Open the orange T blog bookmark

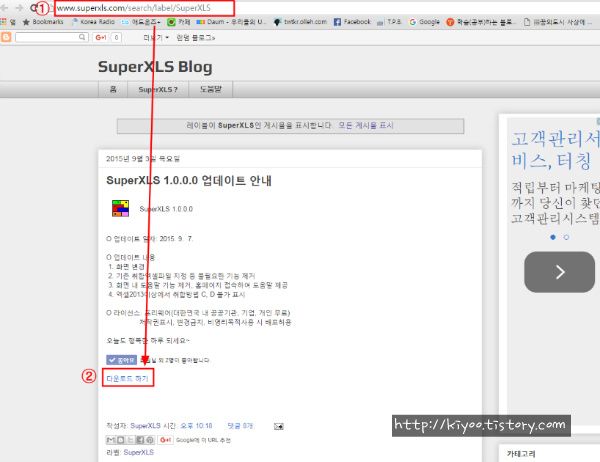(481, 22)
